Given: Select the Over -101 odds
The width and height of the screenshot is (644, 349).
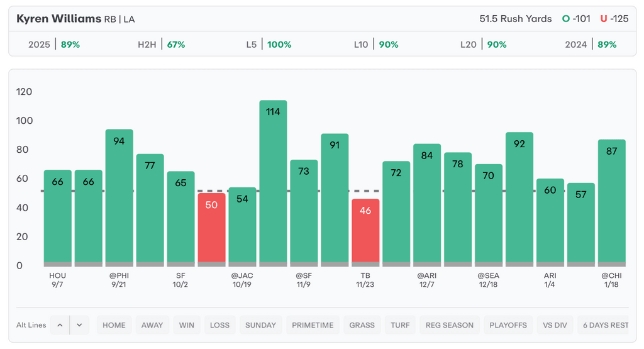Looking at the screenshot, I should tap(577, 19).
